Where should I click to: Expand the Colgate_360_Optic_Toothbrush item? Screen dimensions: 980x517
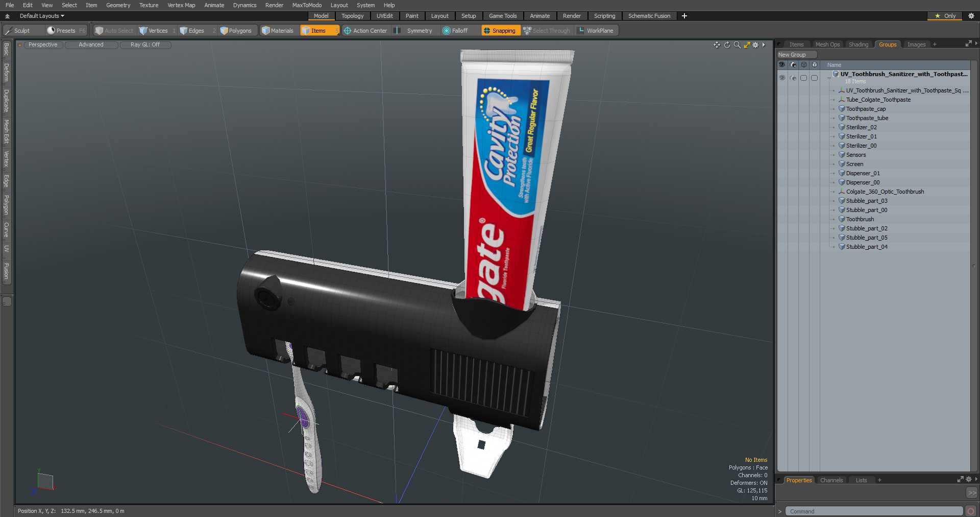click(834, 192)
